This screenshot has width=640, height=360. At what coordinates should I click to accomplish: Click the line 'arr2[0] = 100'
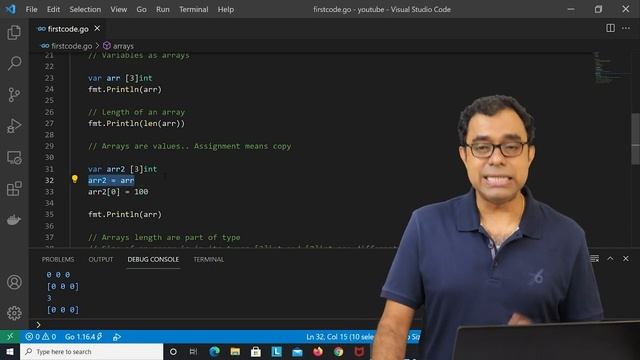118,191
